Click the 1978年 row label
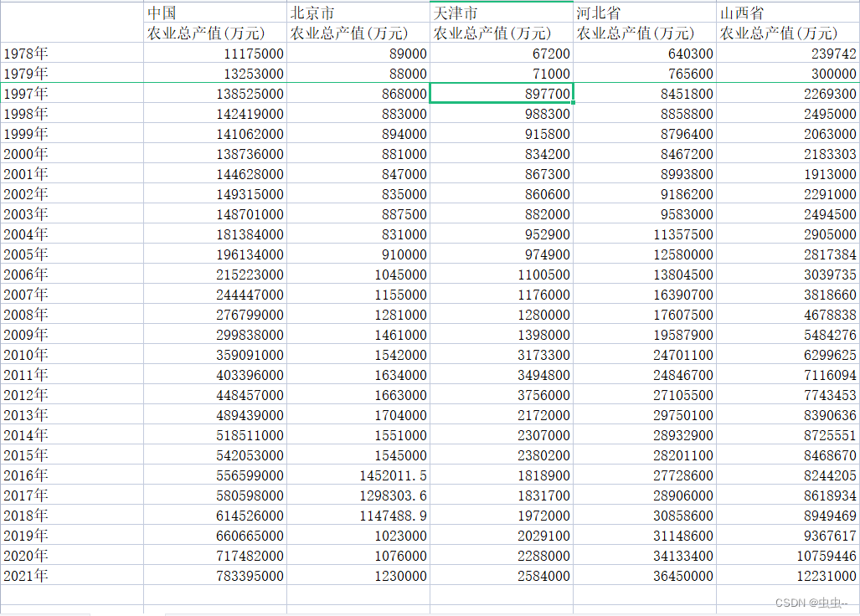Image resolution: width=860 pixels, height=616 pixels. tap(72, 54)
